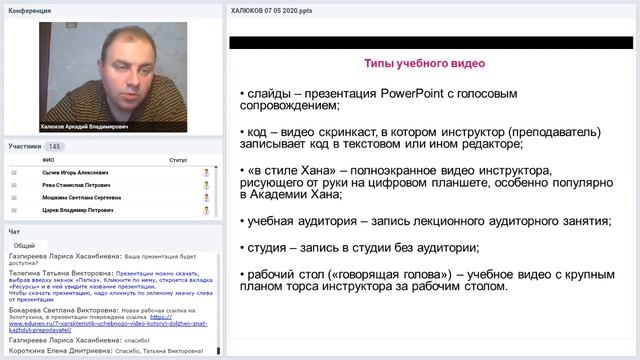Screen dimensions: 640x360
Task: Click the gray marker left of Рева Станислав Петрович
Action: [14, 185]
